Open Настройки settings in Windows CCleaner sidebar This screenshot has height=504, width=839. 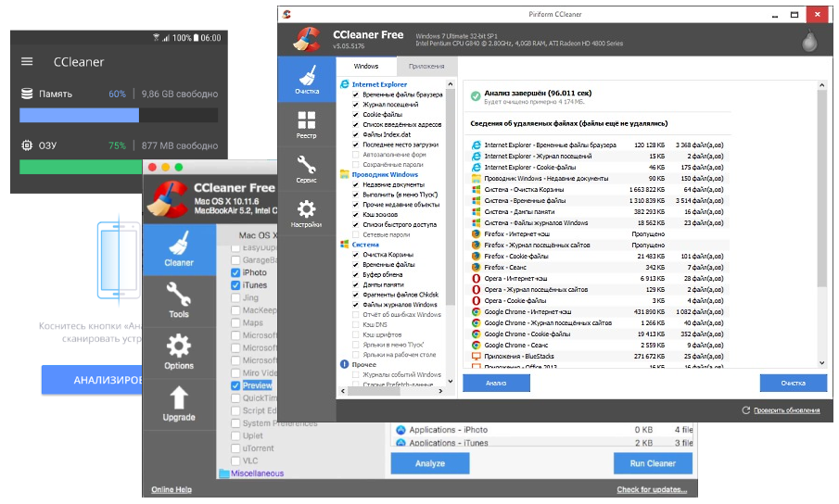pos(307,213)
